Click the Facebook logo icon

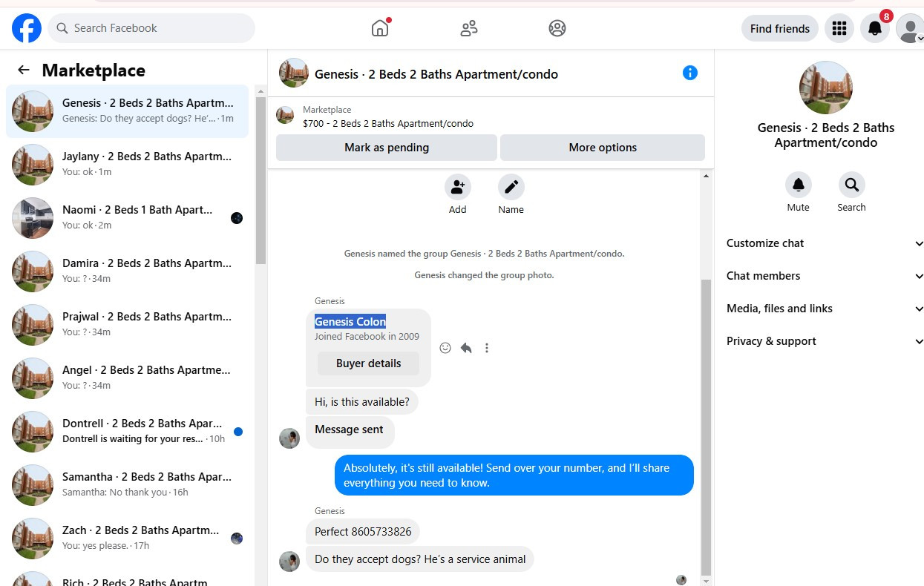[27, 28]
